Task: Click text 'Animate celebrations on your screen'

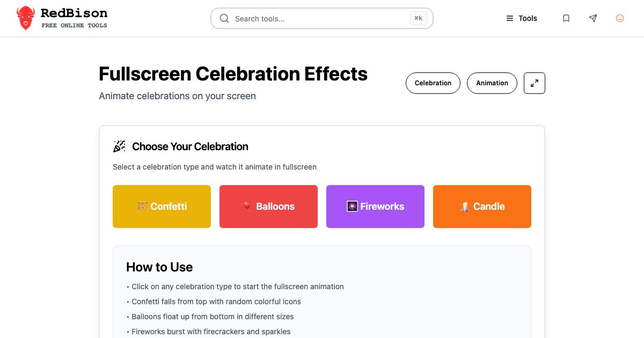Action: [177, 96]
